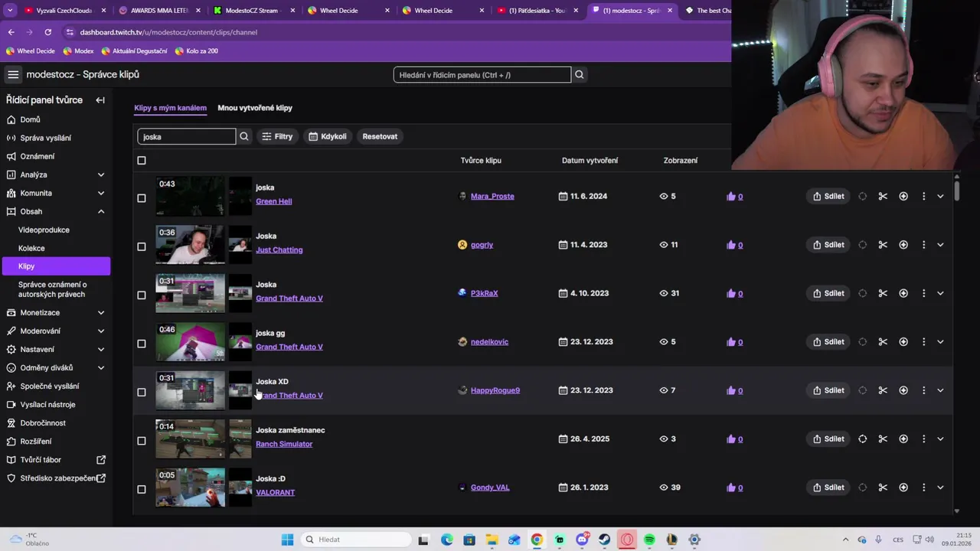980x551 pixels.
Task: Open three-dot menu for VALORANT clip
Action: coord(923,487)
